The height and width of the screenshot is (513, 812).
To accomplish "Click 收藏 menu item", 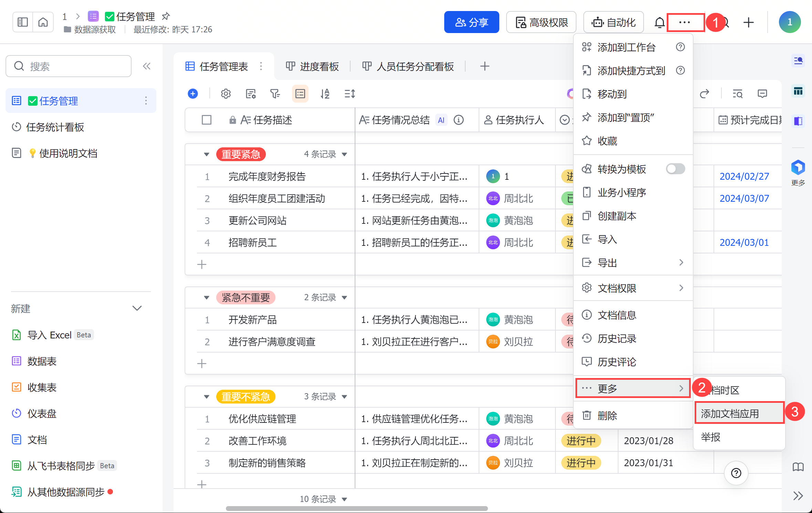I will 633,140.
